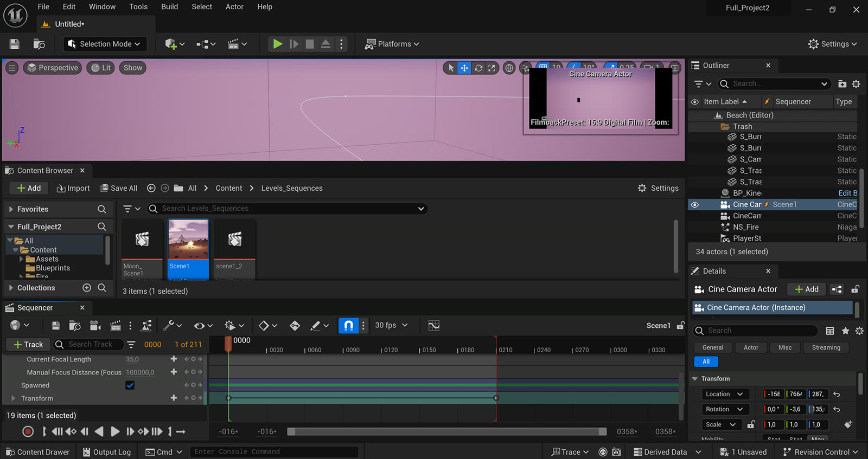Open the content browse icon in main toolbar

click(39, 44)
